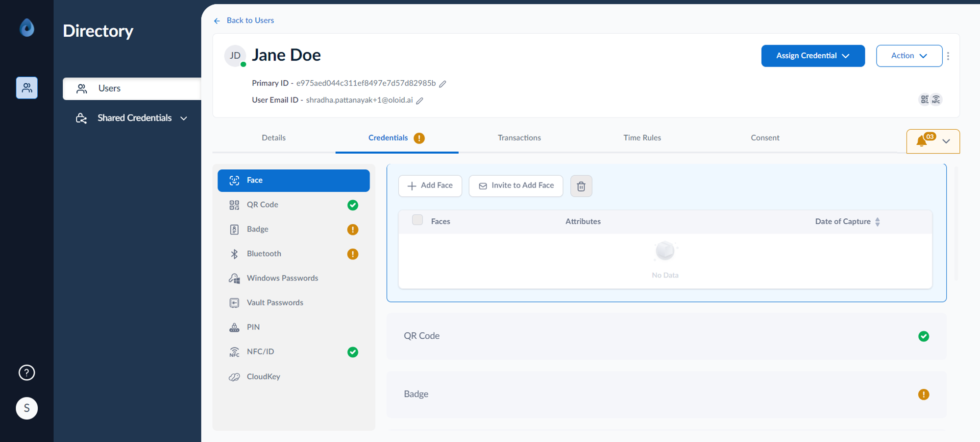Viewport: 980px width, 442px height.
Task: Edit the Primary ID pencil icon
Action: tap(442, 84)
